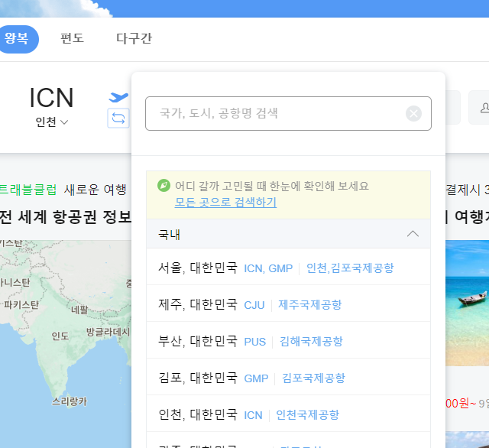489x448 pixels.
Task: Open 모든 곳으로 검색하기 link
Action: coord(225,202)
